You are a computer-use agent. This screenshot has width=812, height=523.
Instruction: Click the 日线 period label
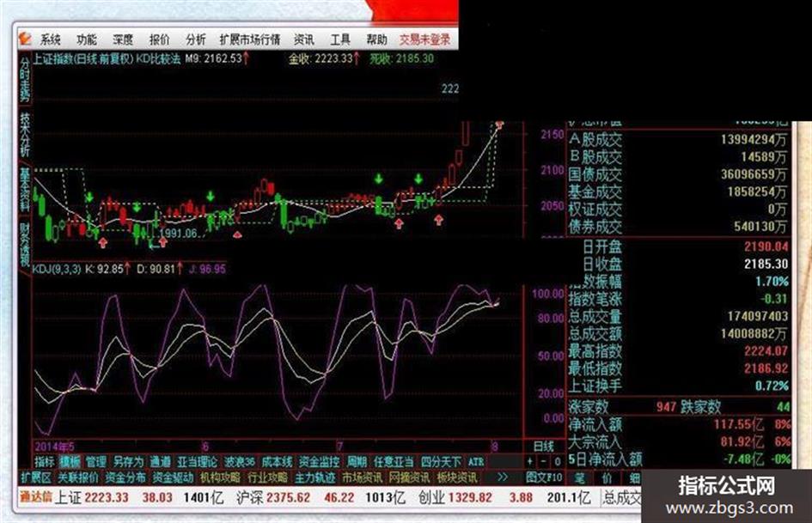point(543,447)
